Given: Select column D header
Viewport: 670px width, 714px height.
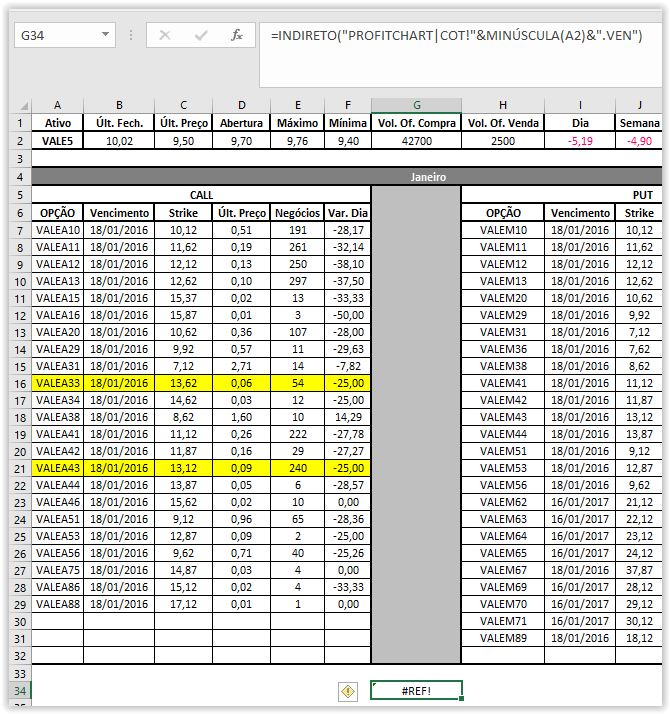Looking at the screenshot, I should [241, 105].
